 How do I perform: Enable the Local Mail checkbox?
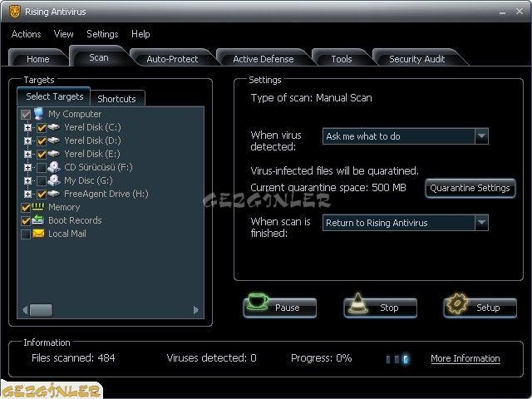pos(26,234)
